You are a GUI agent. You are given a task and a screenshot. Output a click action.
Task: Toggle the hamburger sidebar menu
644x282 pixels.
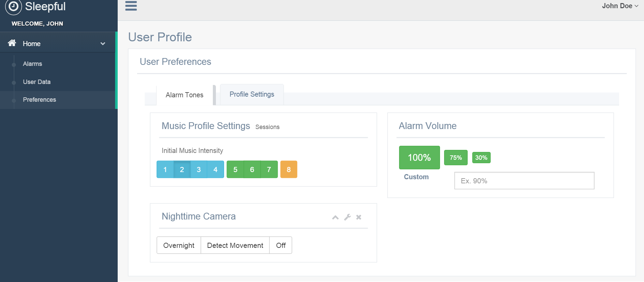(131, 6)
